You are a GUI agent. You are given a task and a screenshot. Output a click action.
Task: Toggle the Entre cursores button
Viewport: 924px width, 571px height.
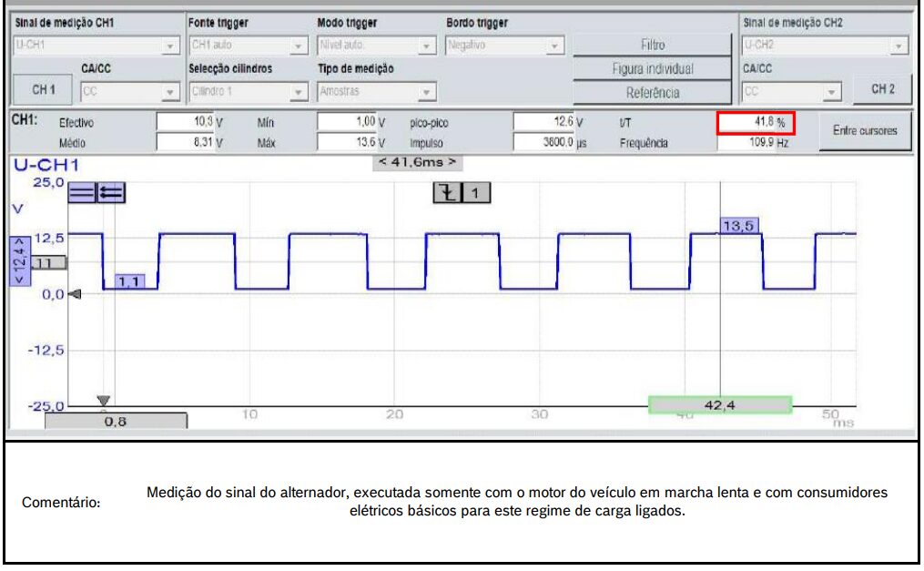coord(865,130)
